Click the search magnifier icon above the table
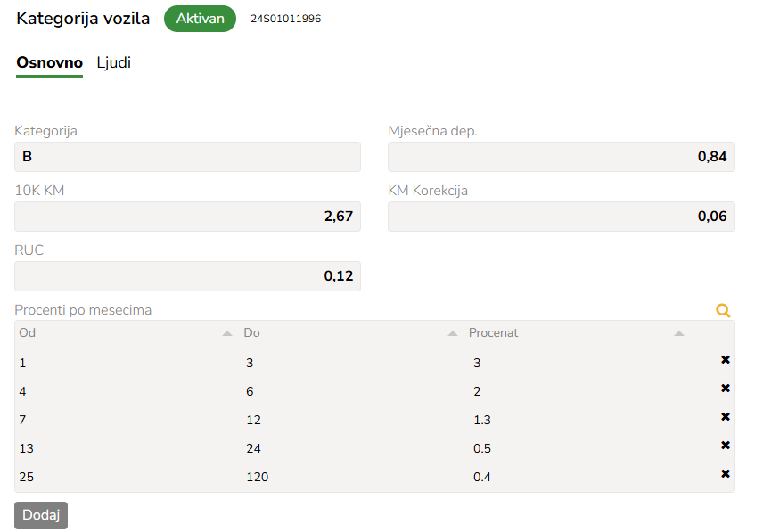Screen dimensions: 763x532 click(x=723, y=310)
